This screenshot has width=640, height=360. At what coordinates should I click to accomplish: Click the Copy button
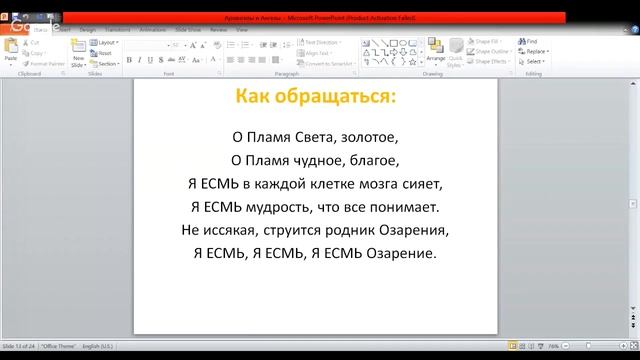tap(33, 53)
